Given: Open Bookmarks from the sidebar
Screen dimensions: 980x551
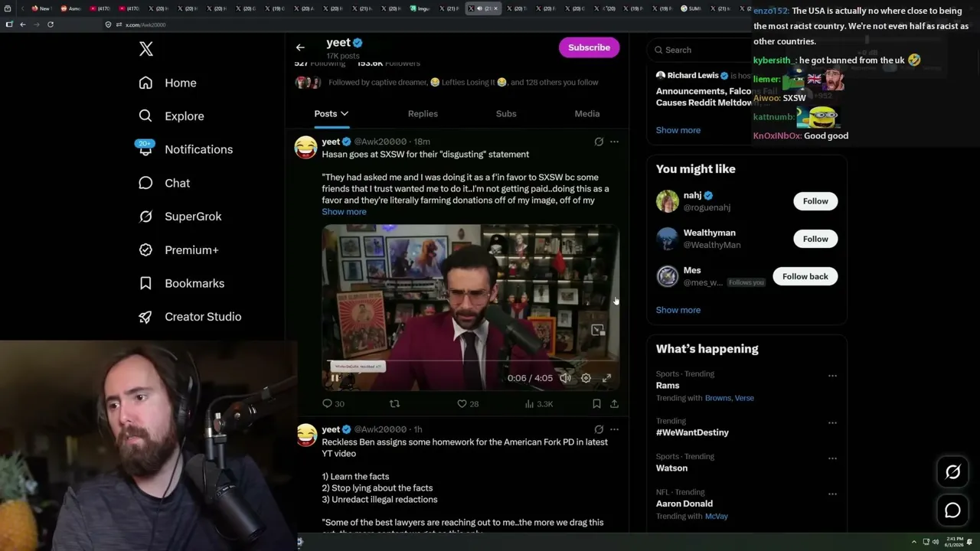Looking at the screenshot, I should (x=181, y=283).
